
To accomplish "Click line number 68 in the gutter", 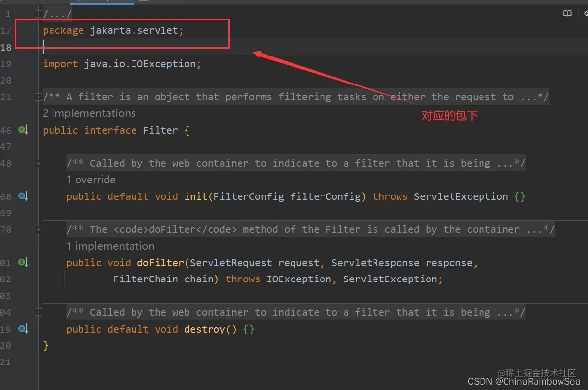I will (x=6, y=196).
